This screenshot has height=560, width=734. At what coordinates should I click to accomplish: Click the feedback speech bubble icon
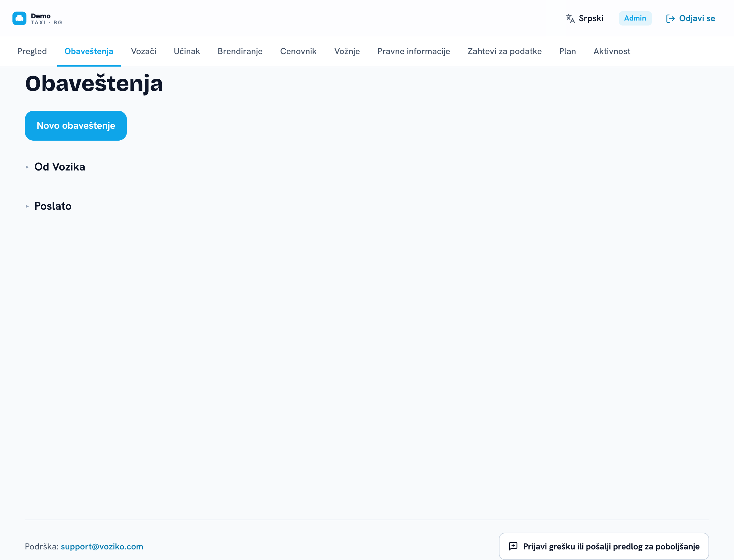point(513,546)
